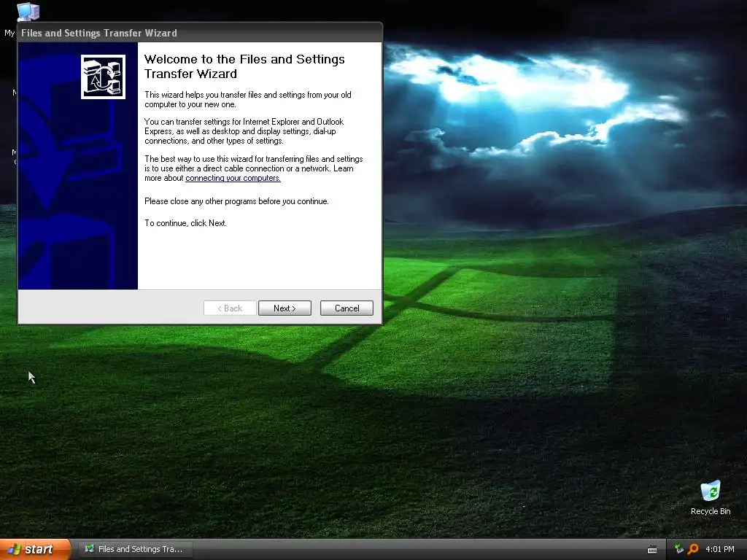
Task: Click the Welcome to the Files and Settings heading
Action: pos(244,66)
